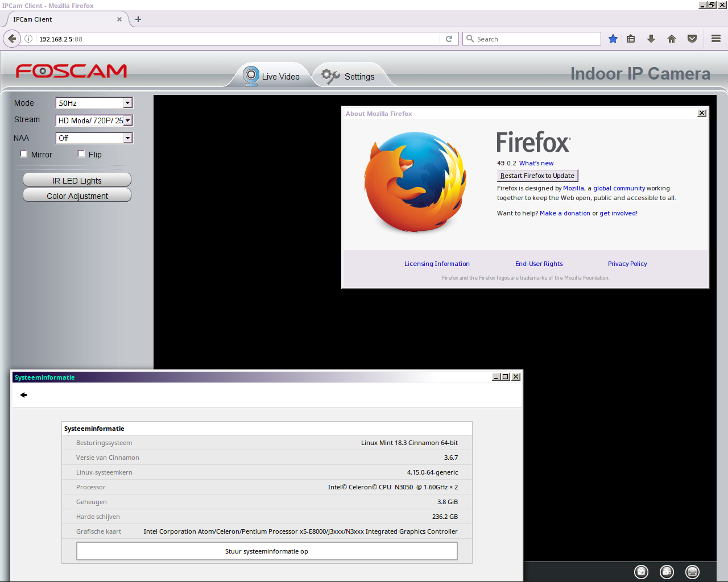
Task: Show your bookmarks list
Action: pos(631,39)
